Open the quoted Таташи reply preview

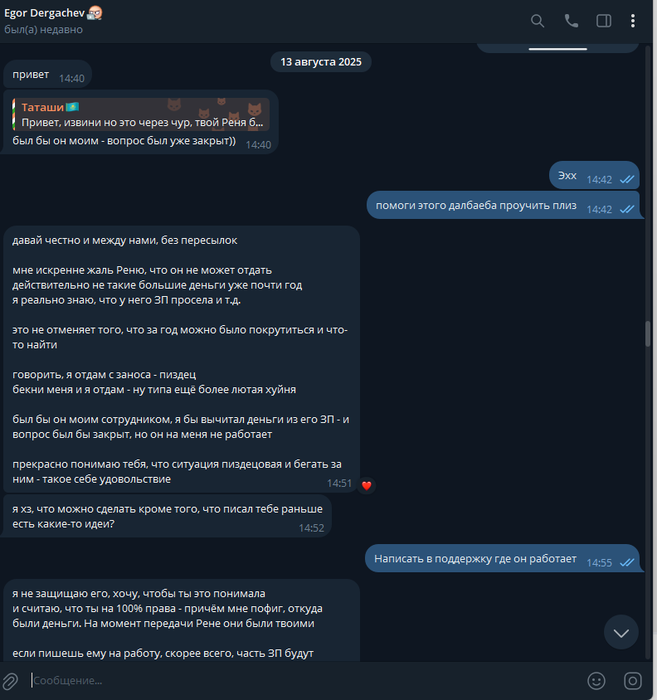(141, 114)
